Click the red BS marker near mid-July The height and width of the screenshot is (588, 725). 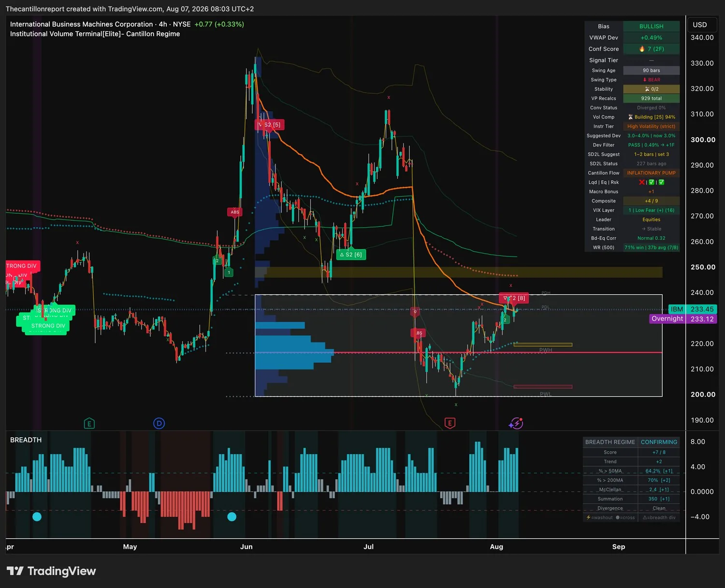[419, 333]
